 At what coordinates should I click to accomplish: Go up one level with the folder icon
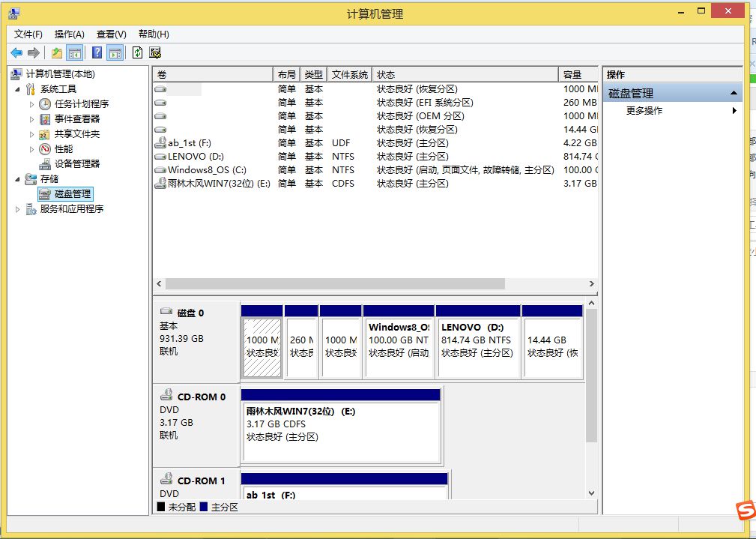(57, 52)
